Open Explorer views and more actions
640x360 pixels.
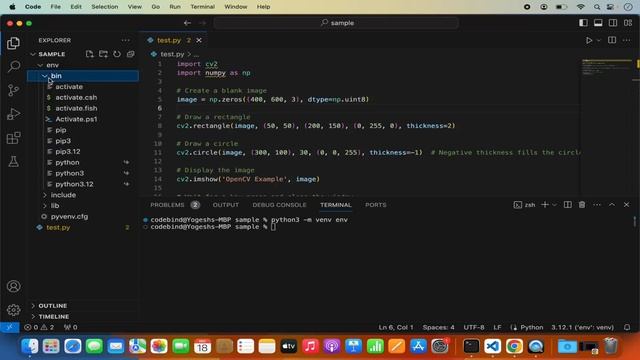tap(125, 40)
